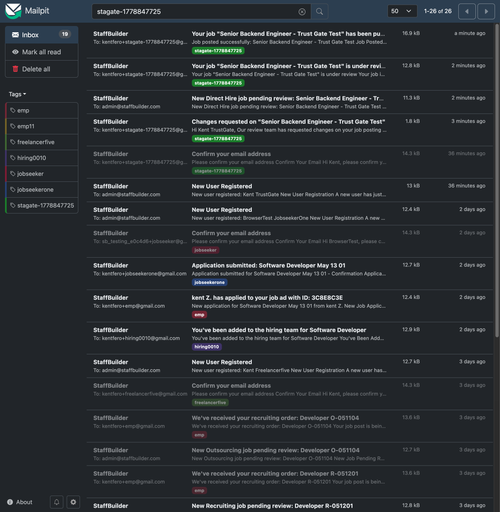Open 'You've been added to the hiring team' email
This screenshot has height=512, width=500.
tap(289, 338)
